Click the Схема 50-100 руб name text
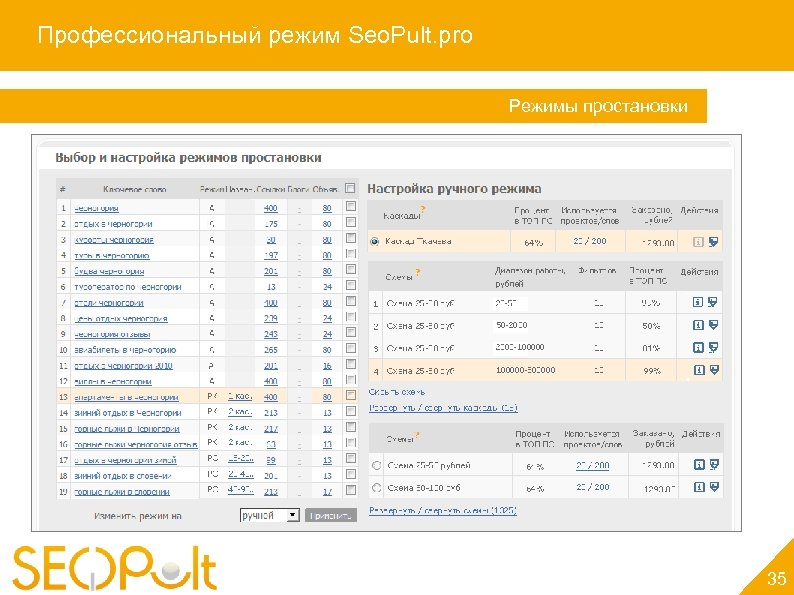The width and height of the screenshot is (794, 595). click(424, 488)
